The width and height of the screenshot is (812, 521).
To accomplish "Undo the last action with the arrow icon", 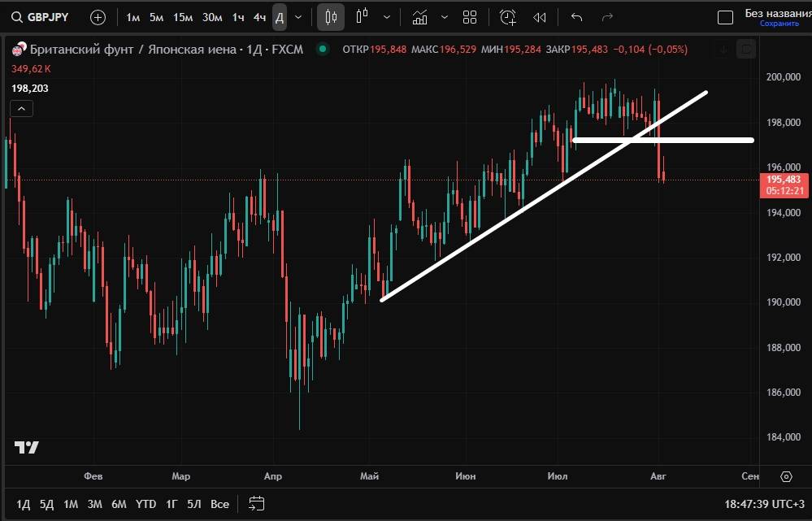I will 576,17.
